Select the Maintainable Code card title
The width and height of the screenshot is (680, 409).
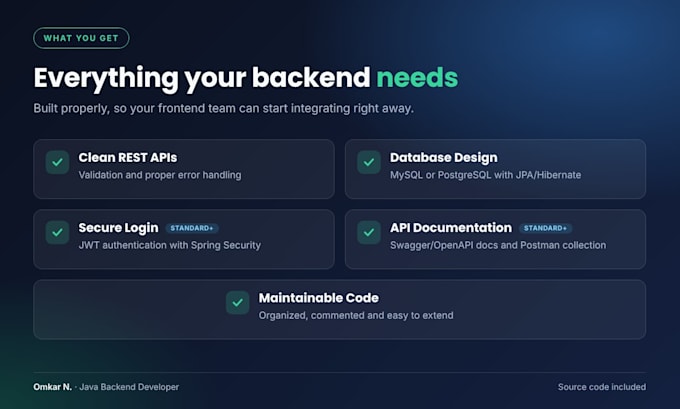tap(319, 298)
